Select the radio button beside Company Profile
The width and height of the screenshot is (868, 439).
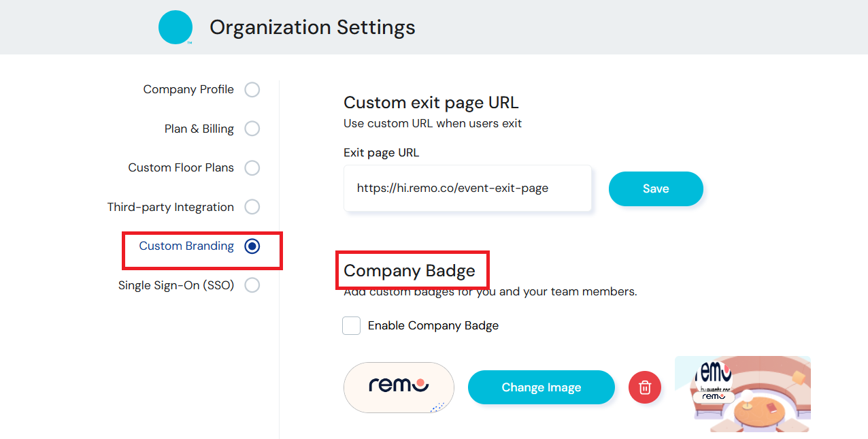point(252,90)
